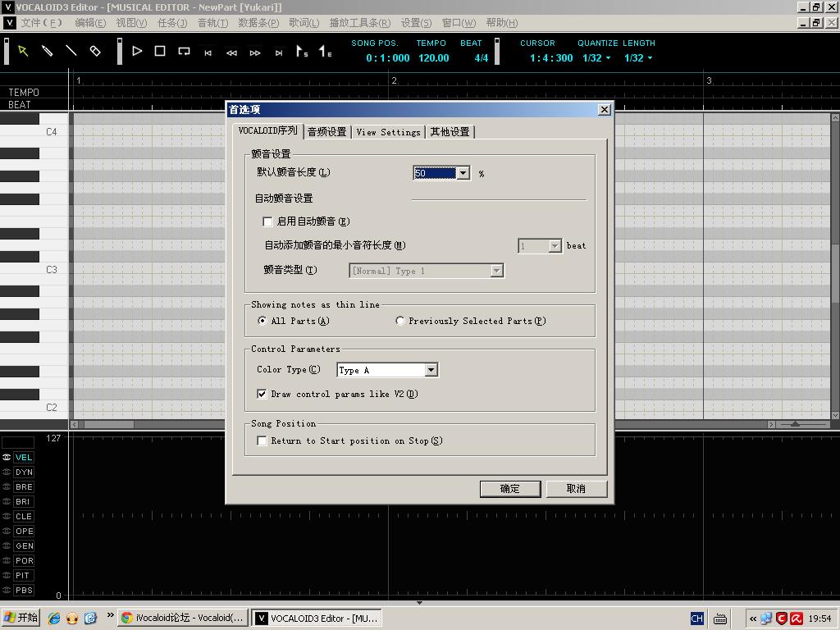The width and height of the screenshot is (840, 630).
Task: Enable the 启用自动颤音 checkbox
Action: 267,221
